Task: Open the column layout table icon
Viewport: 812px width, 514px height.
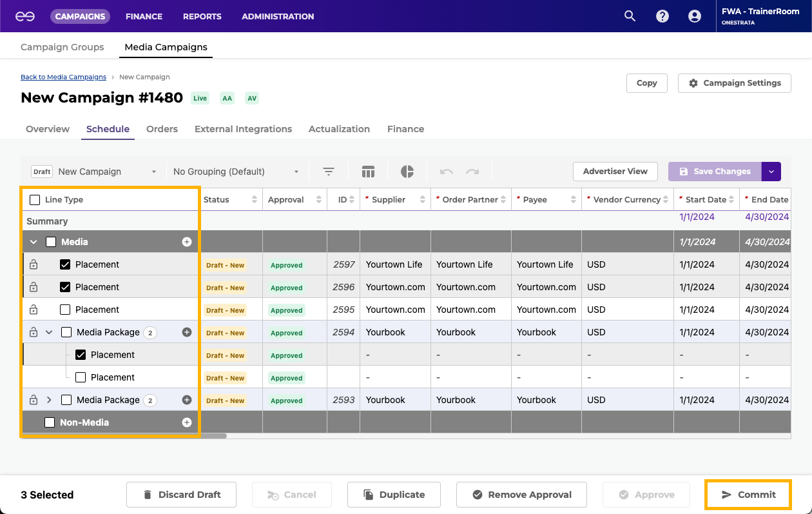Action: tap(368, 172)
